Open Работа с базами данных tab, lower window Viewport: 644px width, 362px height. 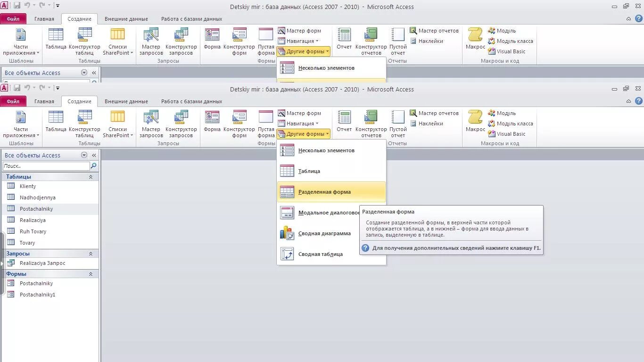[x=191, y=101]
